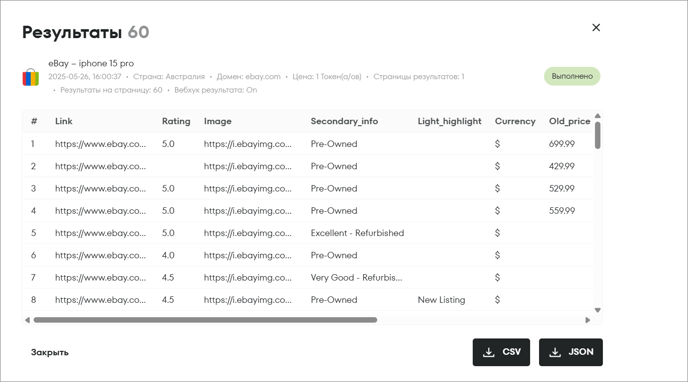Click the New Listing cell

441,300
